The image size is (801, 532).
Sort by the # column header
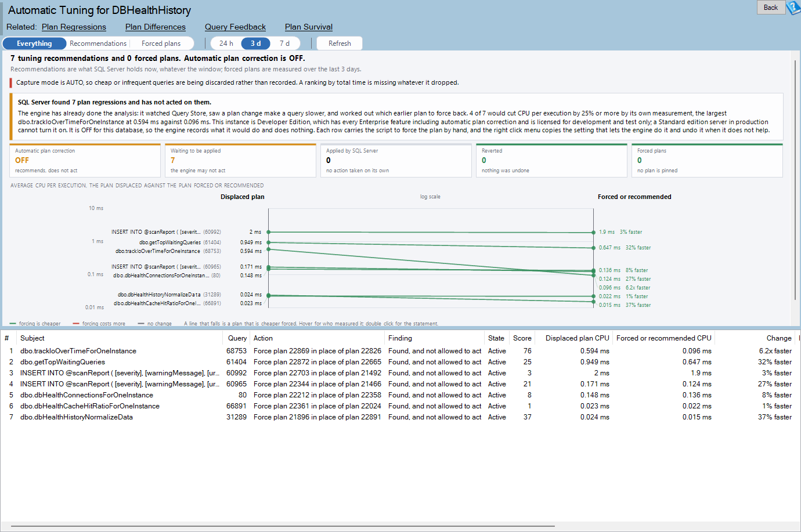[x=8, y=338]
